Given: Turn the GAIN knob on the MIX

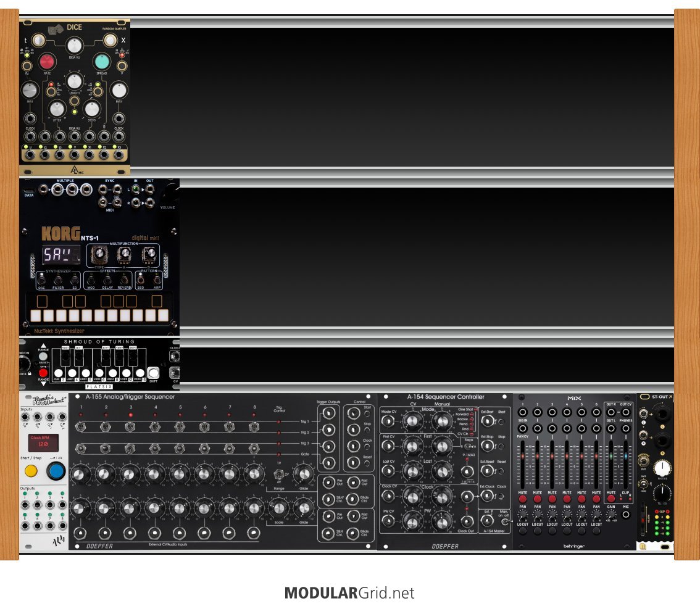Looking at the screenshot, I should pos(610,515).
